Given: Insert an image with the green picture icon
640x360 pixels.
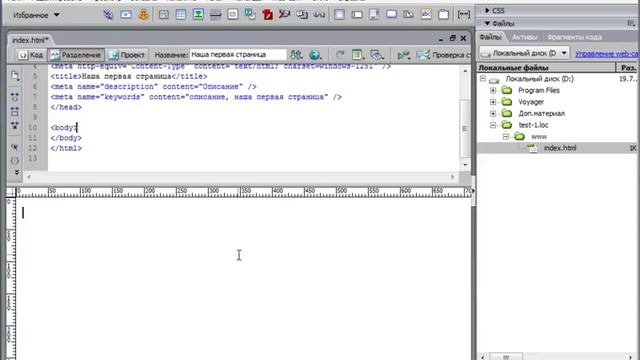Looking at the screenshot, I should tap(198, 15).
